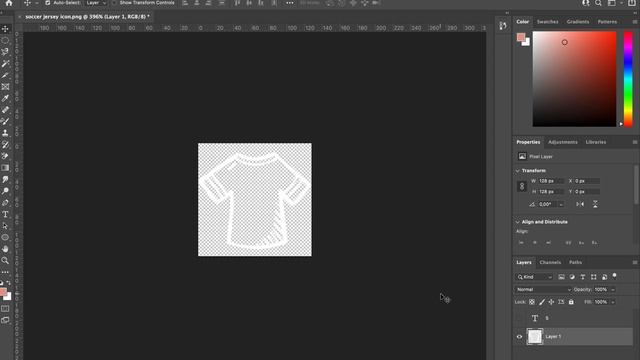This screenshot has width=640, height=360.
Task: Toggle lock all padlock icon
Action: click(x=571, y=302)
